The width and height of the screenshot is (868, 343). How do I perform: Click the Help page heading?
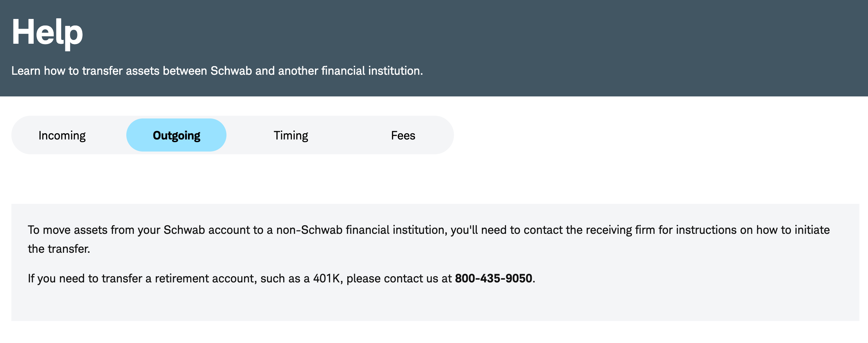(x=47, y=33)
